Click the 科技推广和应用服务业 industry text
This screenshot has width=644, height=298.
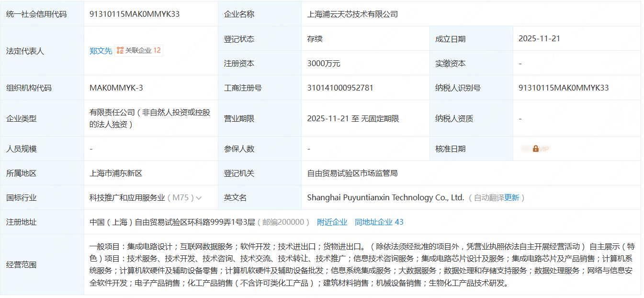pos(127,197)
